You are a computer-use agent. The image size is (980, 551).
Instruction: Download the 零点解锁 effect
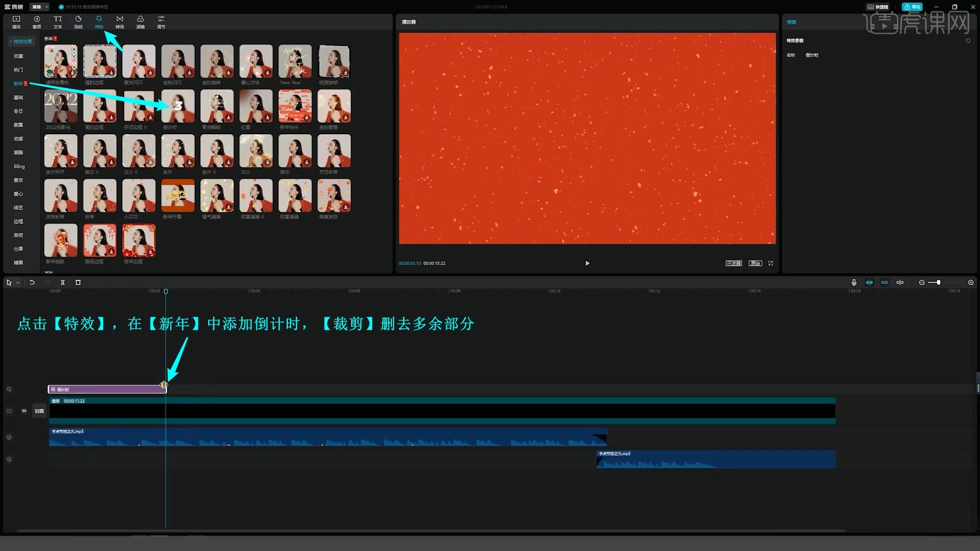click(x=229, y=118)
